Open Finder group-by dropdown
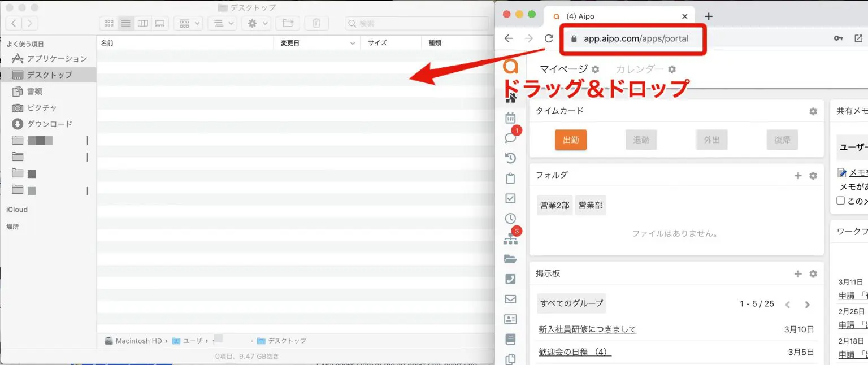 pos(188,23)
